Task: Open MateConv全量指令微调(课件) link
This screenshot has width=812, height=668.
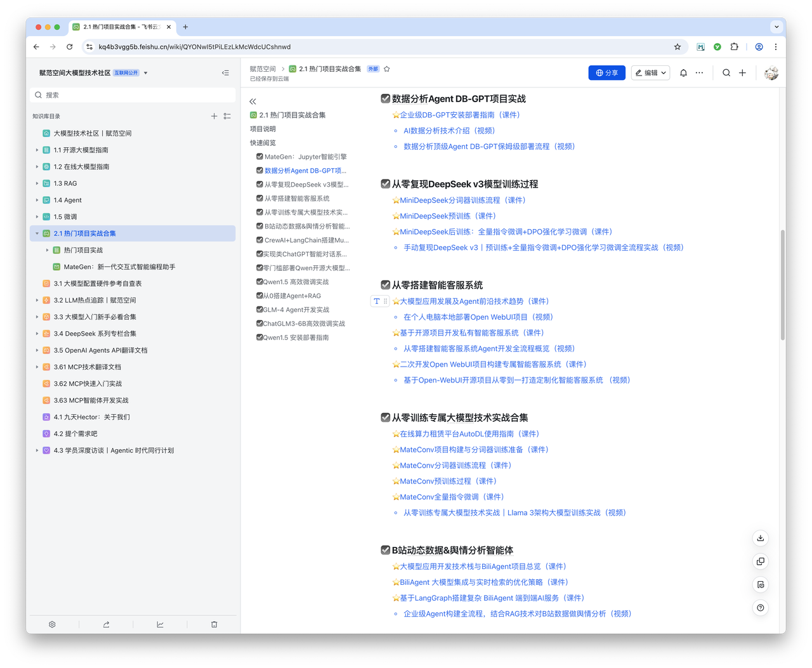Action: pos(452,497)
